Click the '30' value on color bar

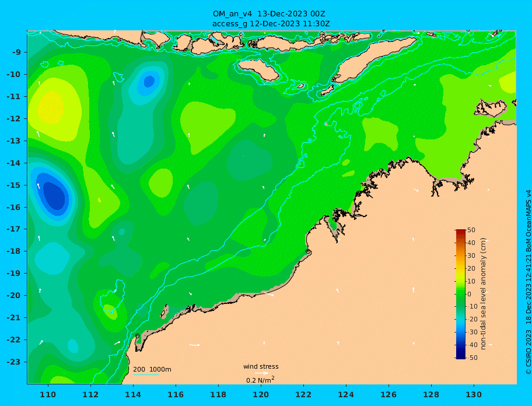[471, 256]
